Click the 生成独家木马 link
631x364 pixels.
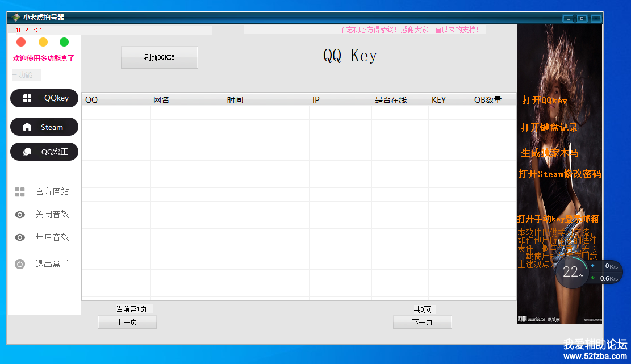(550, 153)
